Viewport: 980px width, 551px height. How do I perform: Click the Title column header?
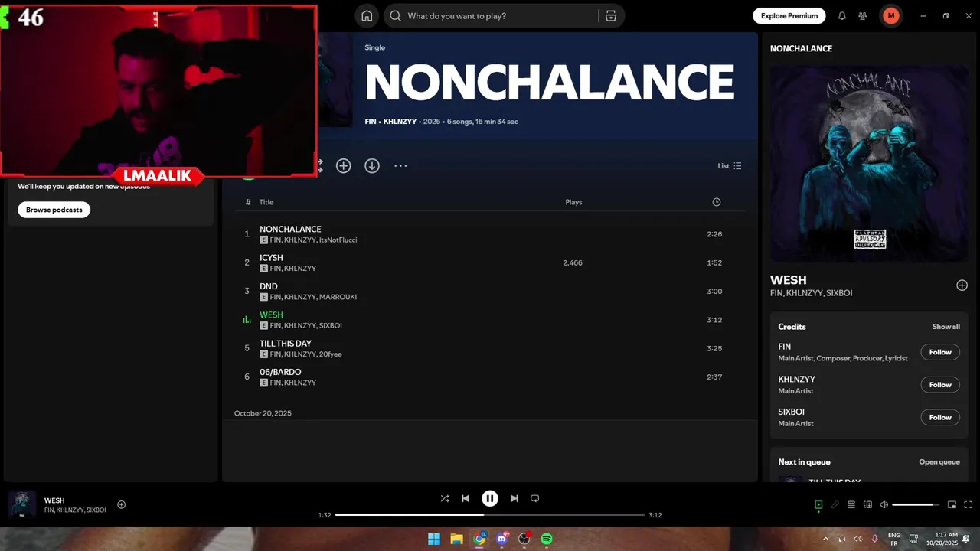266,202
